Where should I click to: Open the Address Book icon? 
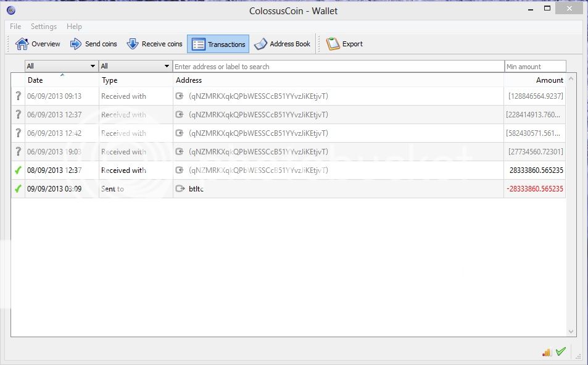tap(260, 44)
